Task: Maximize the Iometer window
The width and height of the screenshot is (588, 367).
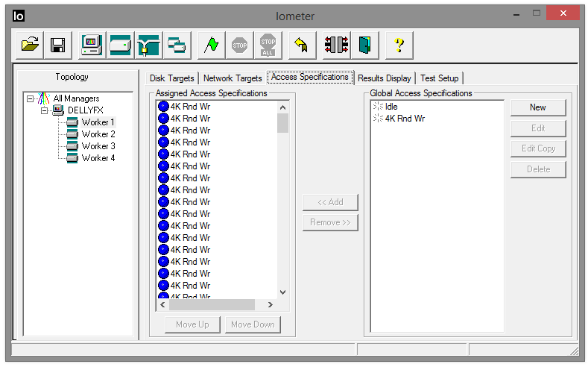Action: (537, 13)
